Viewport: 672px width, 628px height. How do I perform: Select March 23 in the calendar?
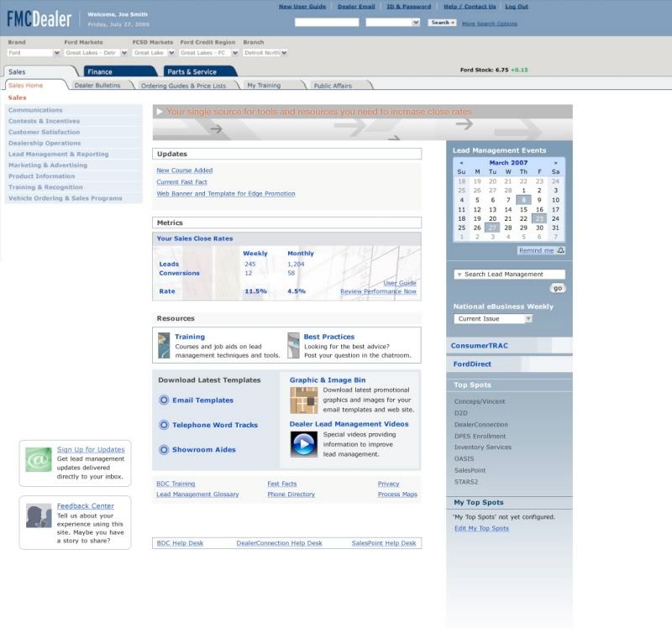[x=539, y=218]
